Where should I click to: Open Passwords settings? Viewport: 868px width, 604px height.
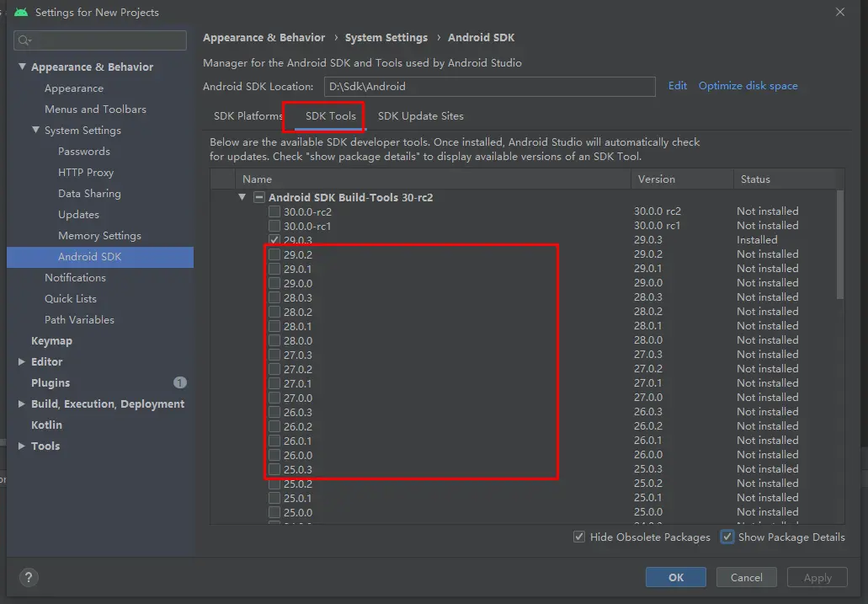tap(83, 152)
